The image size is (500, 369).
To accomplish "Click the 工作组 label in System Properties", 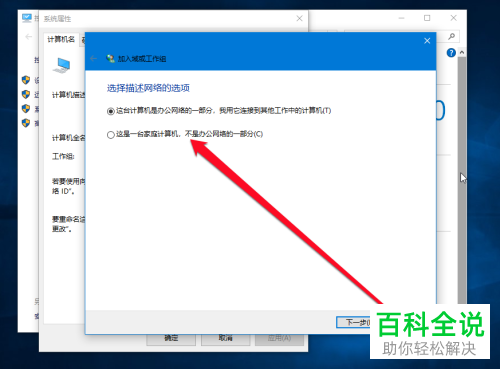I will (63, 156).
